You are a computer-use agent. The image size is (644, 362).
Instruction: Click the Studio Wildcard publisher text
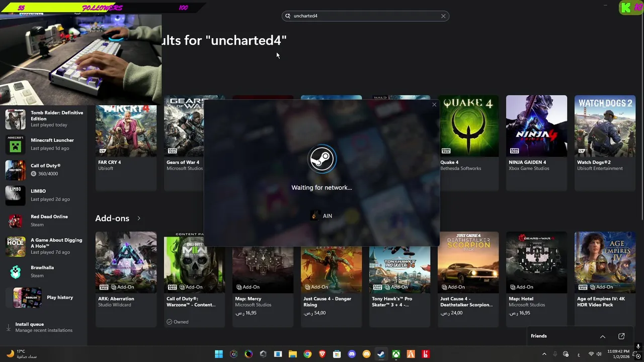point(114,305)
